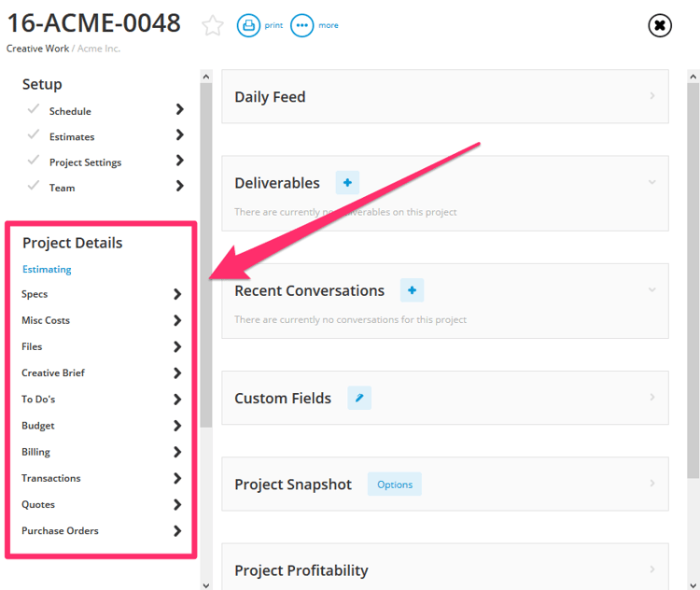The image size is (700, 590).
Task: Click the Project Snapshot Options button
Action: pyautogui.click(x=394, y=485)
